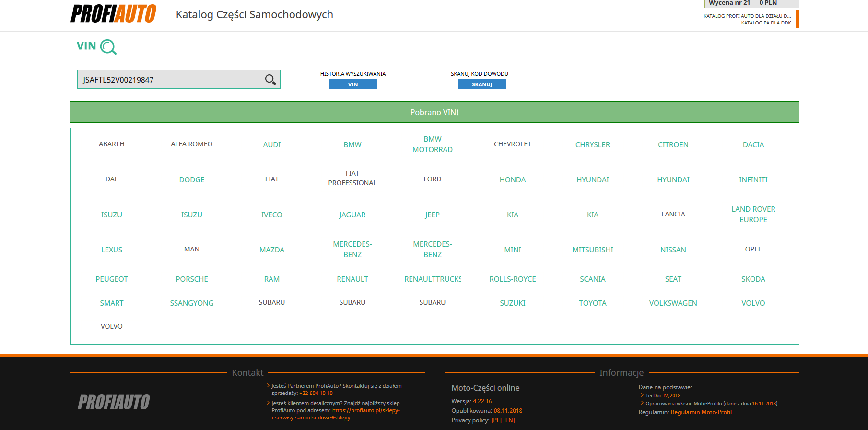This screenshot has width=868, height=430.
Task: Click the grey PROFIAUTO logo in the footer
Action: coord(114,402)
